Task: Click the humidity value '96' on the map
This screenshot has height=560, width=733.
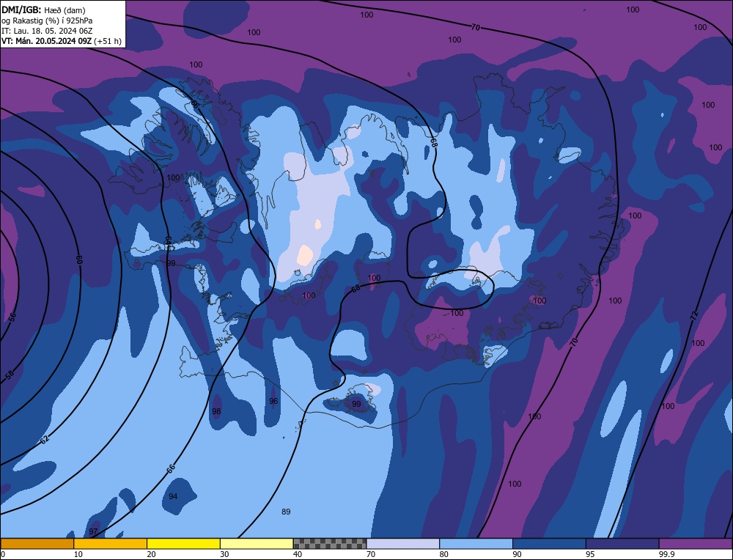Action: (x=273, y=401)
